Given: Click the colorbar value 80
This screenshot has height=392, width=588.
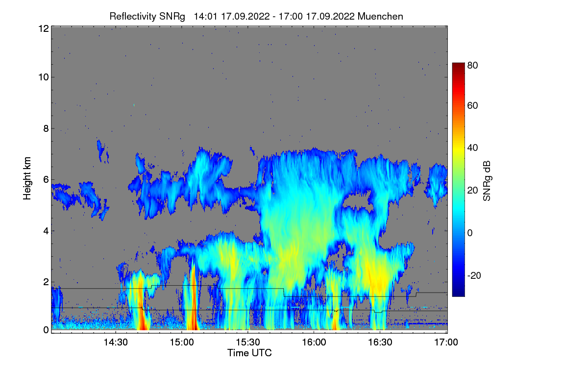Looking at the screenshot, I should point(472,65).
